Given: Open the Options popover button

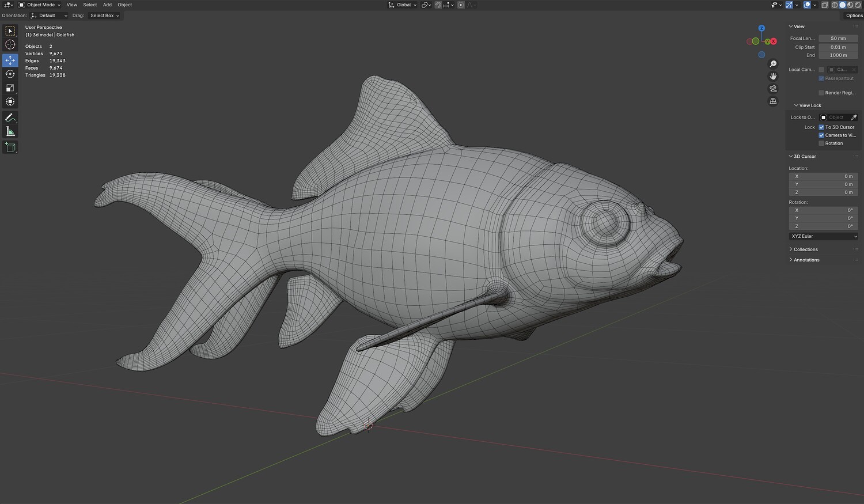Looking at the screenshot, I should coord(854,16).
